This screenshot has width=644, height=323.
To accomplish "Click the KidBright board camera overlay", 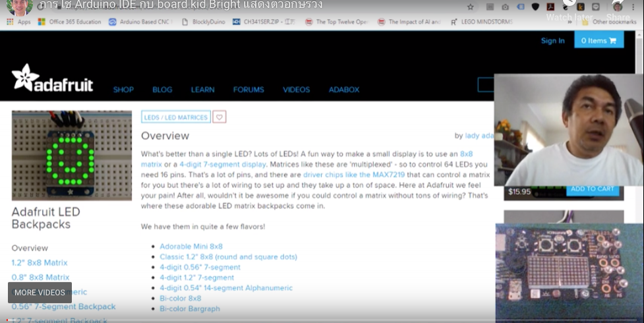I will point(570,274).
